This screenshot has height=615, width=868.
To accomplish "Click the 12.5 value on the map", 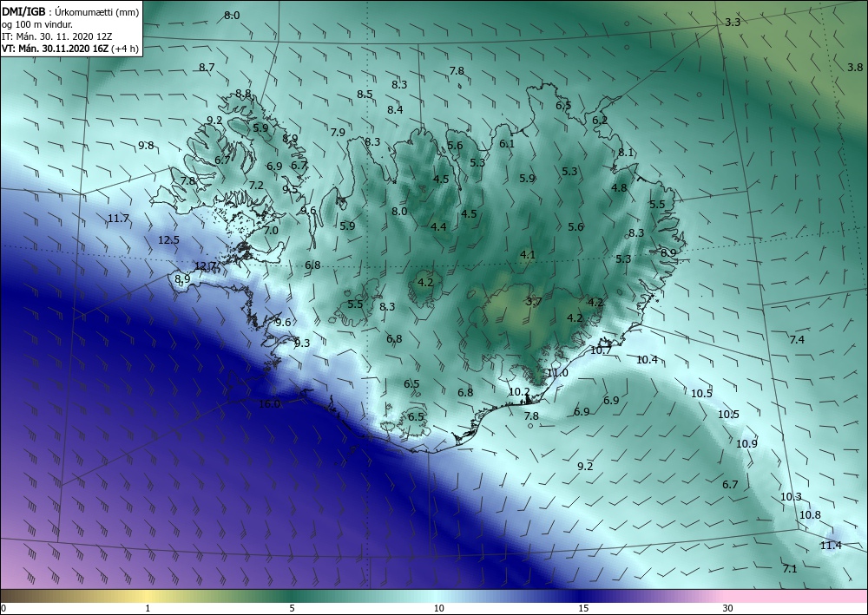I will tap(169, 240).
